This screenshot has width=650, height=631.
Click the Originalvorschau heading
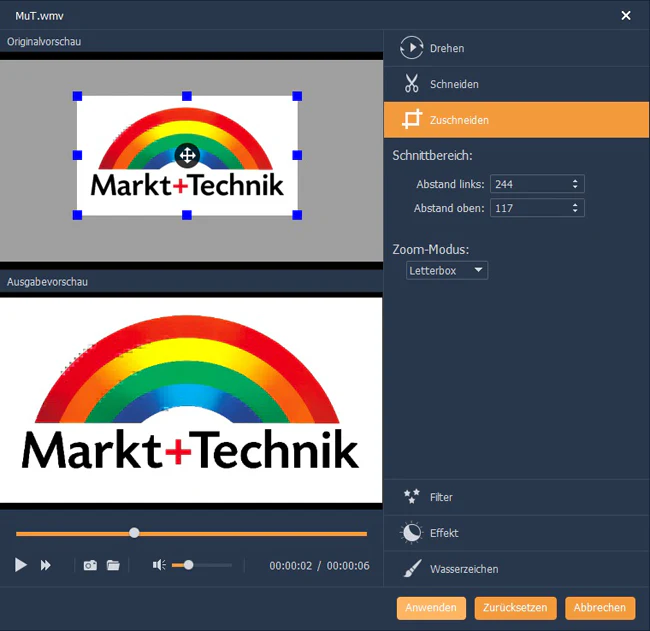(44, 41)
